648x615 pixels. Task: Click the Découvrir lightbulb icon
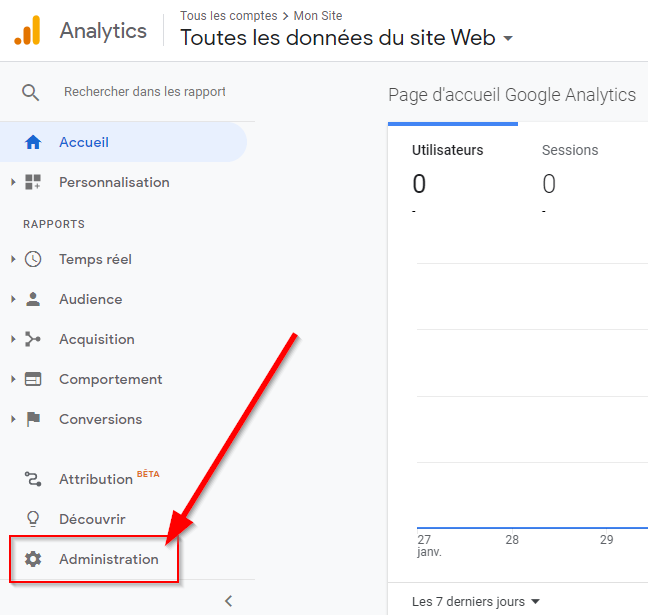coord(33,519)
